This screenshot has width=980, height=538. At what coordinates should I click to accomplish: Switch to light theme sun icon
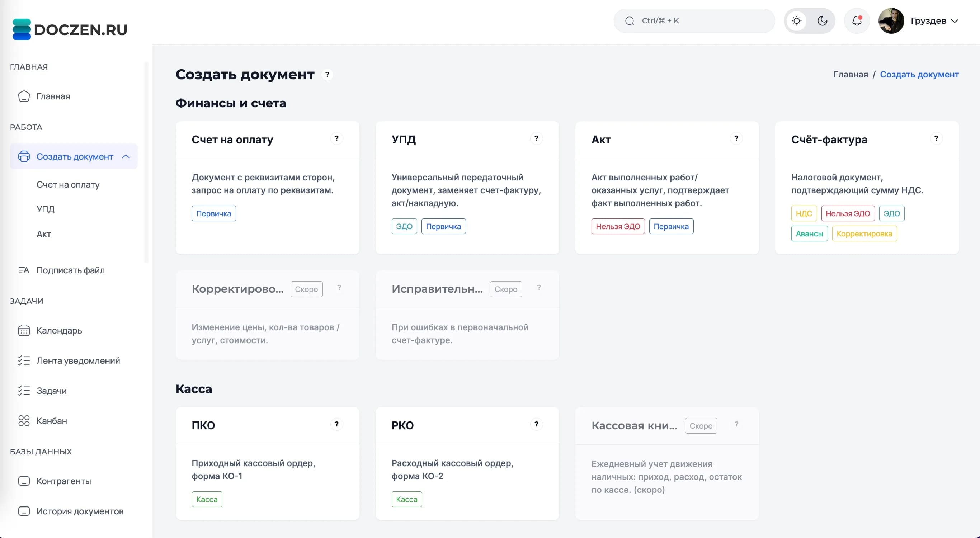tap(797, 20)
